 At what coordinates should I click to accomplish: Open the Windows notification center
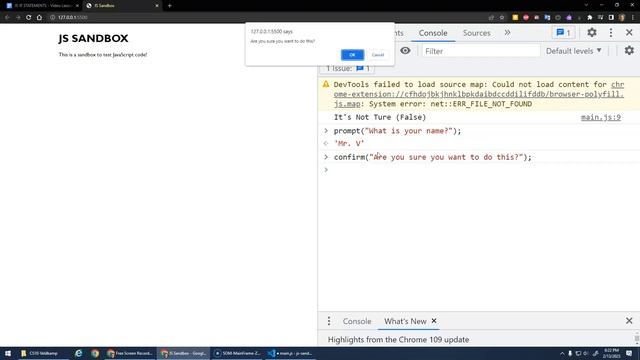(x=629, y=353)
